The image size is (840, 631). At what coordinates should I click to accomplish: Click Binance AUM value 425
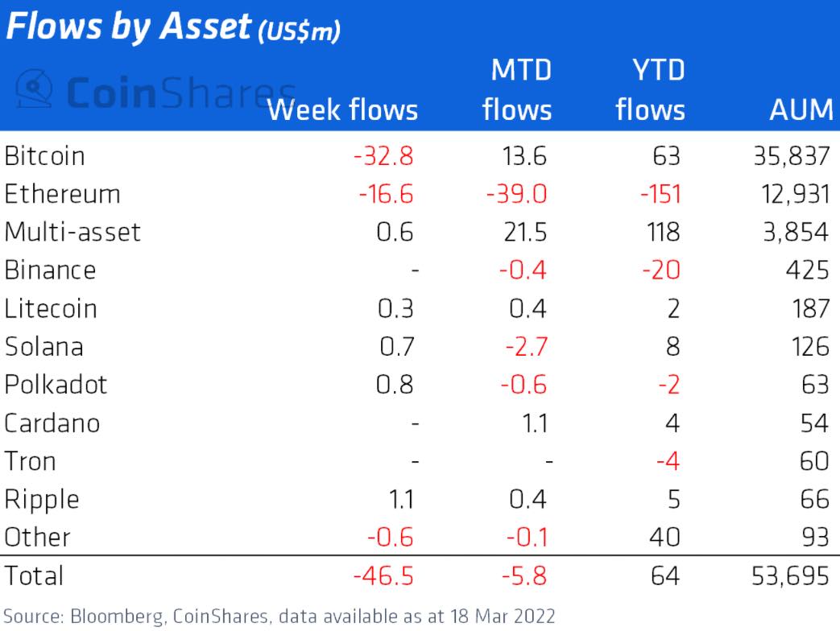[x=807, y=270]
